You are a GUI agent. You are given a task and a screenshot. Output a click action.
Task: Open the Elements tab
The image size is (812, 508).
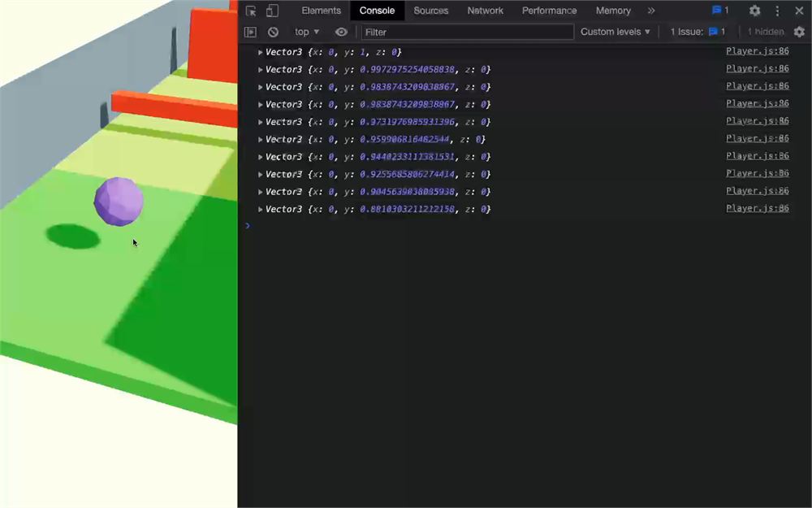pos(321,11)
